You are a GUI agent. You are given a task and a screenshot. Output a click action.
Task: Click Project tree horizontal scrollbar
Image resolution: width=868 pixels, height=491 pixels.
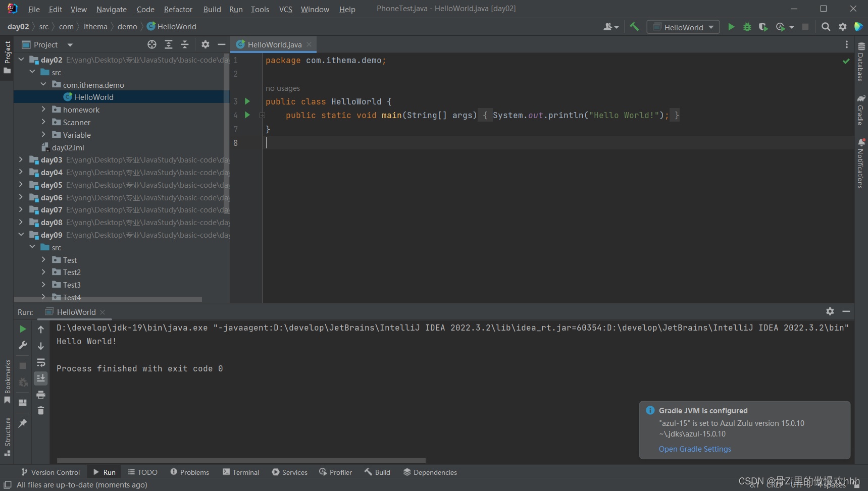(108, 299)
